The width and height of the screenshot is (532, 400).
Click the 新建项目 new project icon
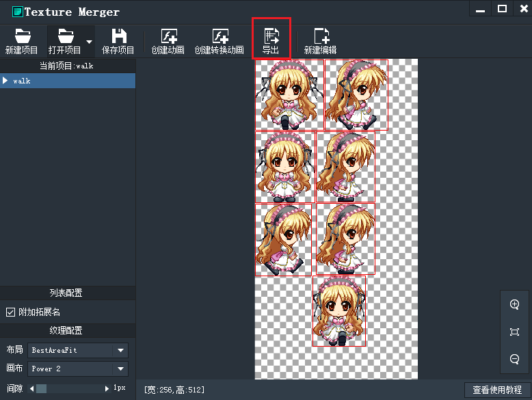(23, 42)
